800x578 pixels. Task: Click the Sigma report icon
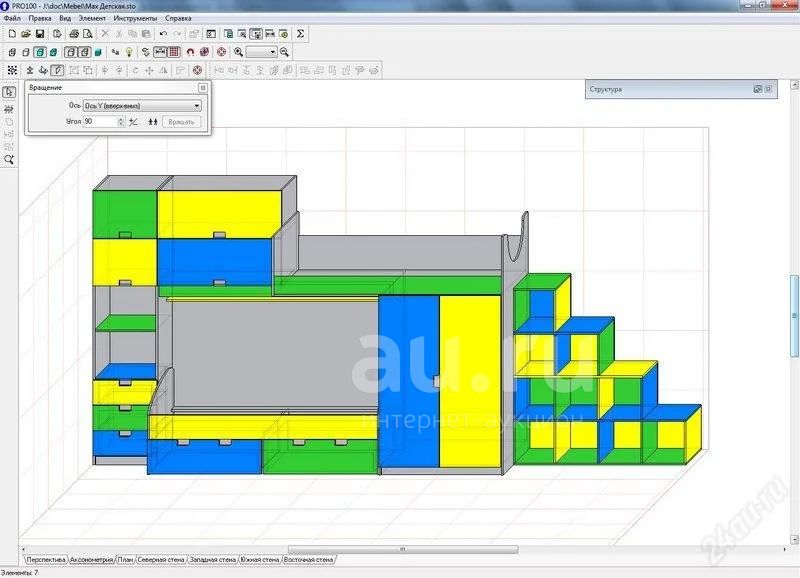[x=301, y=34]
